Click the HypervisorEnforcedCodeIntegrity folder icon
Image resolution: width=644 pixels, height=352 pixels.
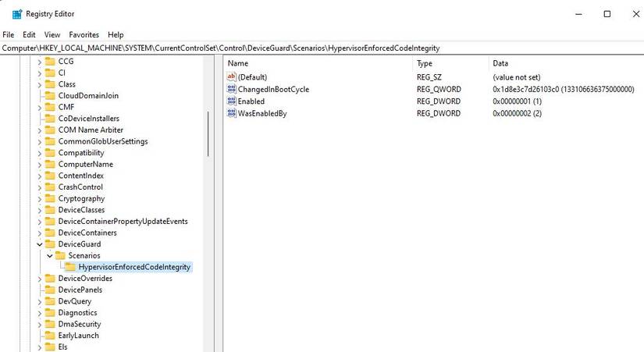[70, 267]
